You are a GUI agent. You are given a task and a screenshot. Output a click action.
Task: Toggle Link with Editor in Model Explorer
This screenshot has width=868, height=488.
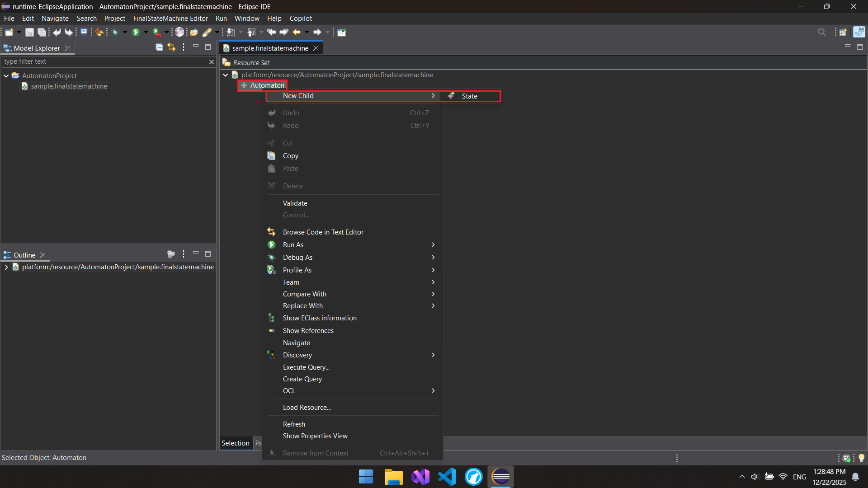tap(171, 47)
